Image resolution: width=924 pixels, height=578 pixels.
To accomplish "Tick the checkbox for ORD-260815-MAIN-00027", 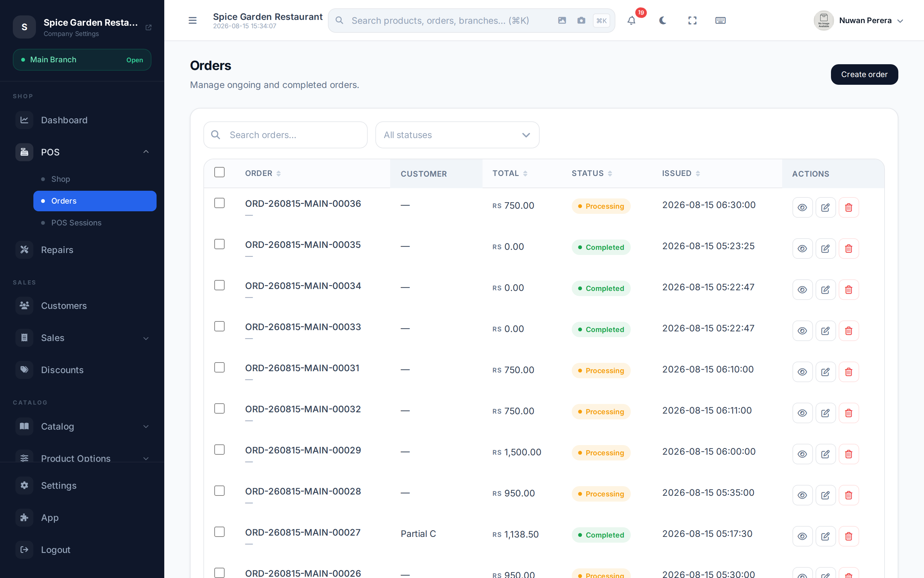I will pyautogui.click(x=219, y=531).
